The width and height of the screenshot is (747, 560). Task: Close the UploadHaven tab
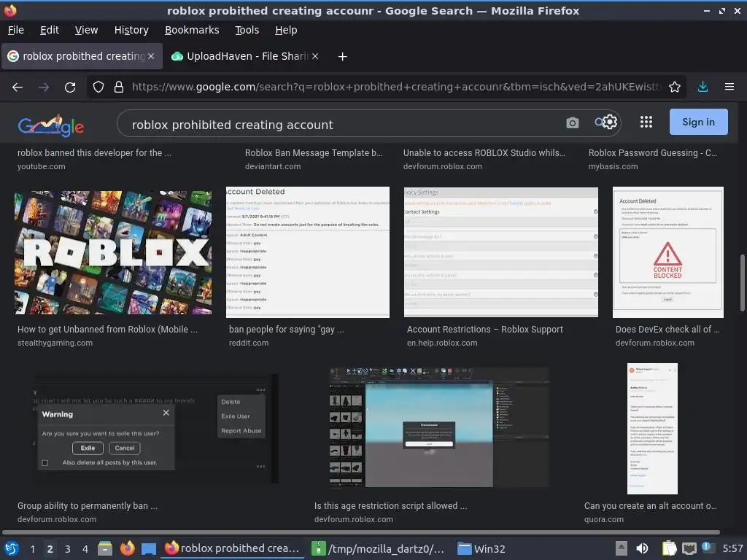point(315,56)
